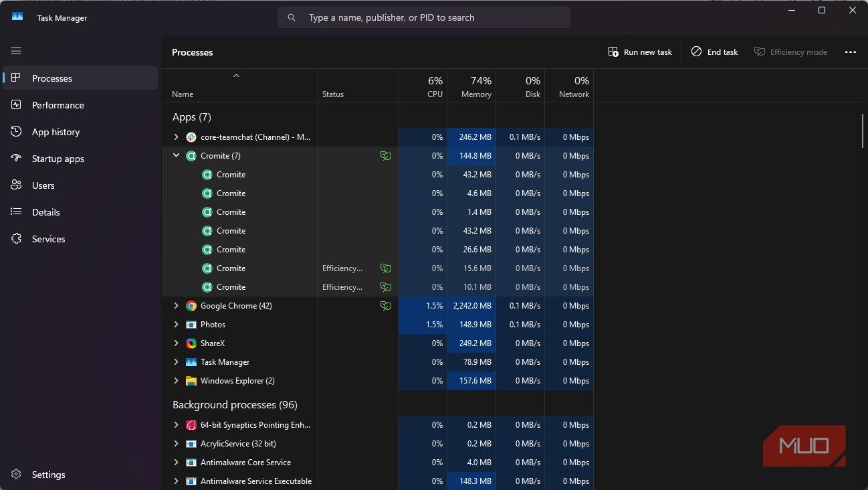Image resolution: width=868 pixels, height=490 pixels.
Task: Click the Run new task icon
Action: (x=613, y=52)
